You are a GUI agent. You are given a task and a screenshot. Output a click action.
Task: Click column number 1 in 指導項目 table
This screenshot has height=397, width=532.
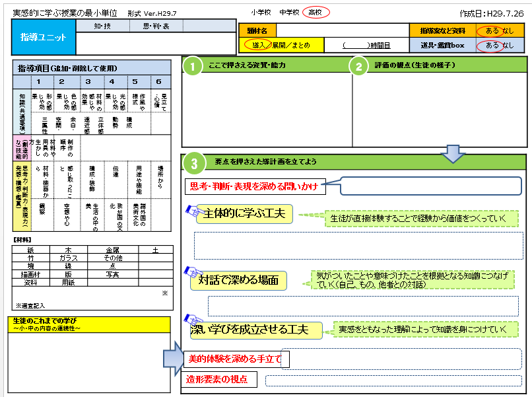[x=38, y=81]
